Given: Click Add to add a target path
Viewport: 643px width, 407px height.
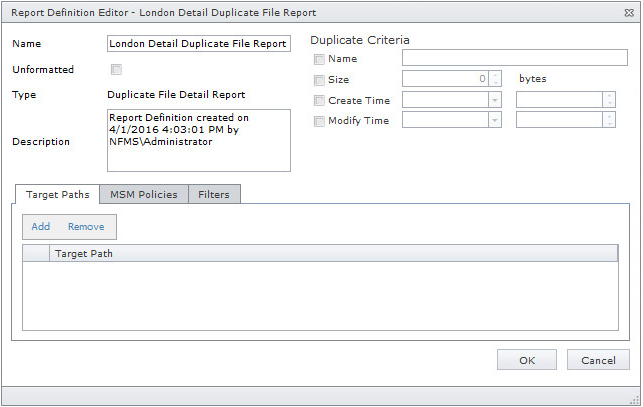Looking at the screenshot, I should [41, 227].
